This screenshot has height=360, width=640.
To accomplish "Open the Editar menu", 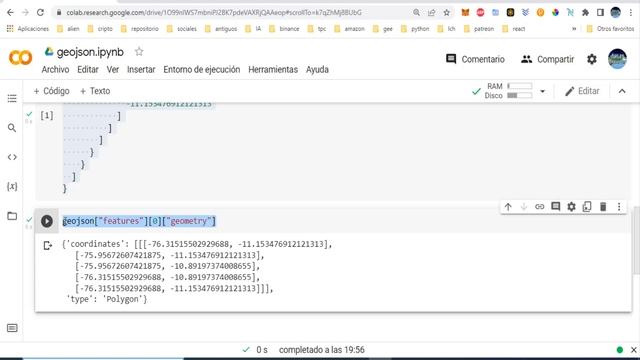I will pos(88,69).
